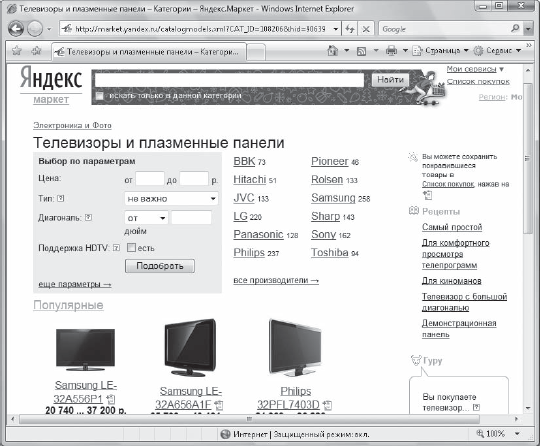Click the Для киноманов recipe link

[x=451, y=281]
